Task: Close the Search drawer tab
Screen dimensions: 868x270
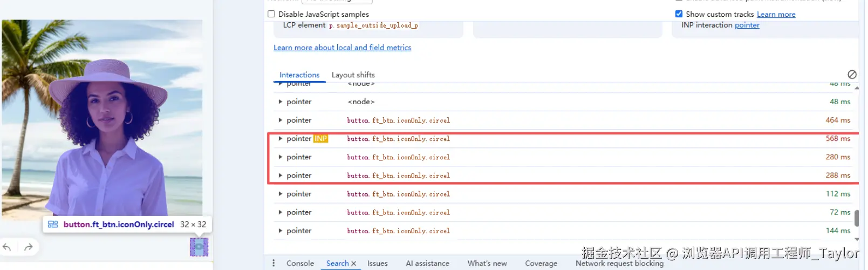Action: coord(354,264)
